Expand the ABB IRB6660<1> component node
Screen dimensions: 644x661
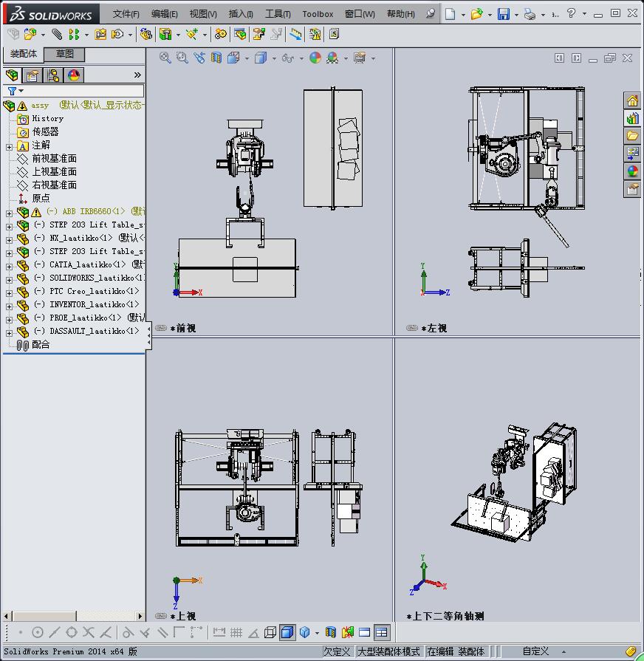point(10,213)
